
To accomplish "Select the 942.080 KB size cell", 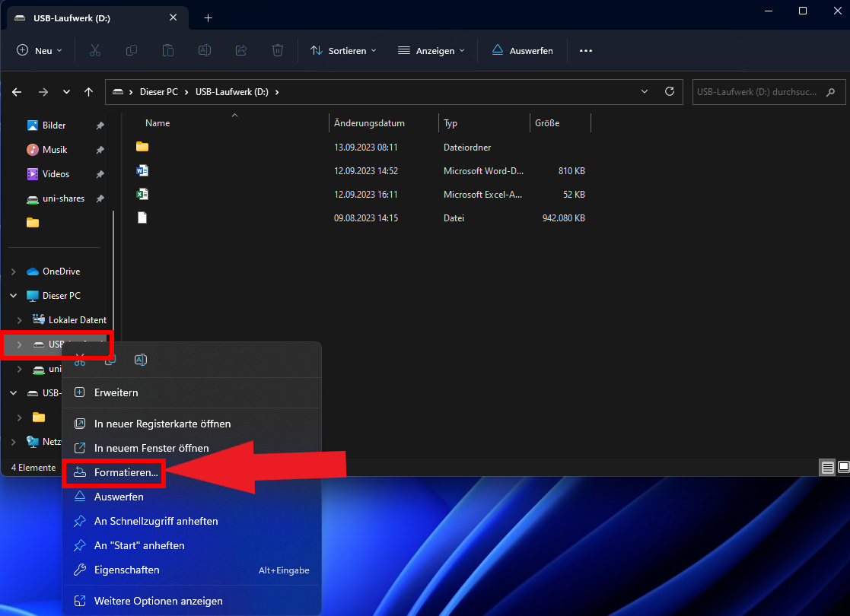I will [x=564, y=218].
